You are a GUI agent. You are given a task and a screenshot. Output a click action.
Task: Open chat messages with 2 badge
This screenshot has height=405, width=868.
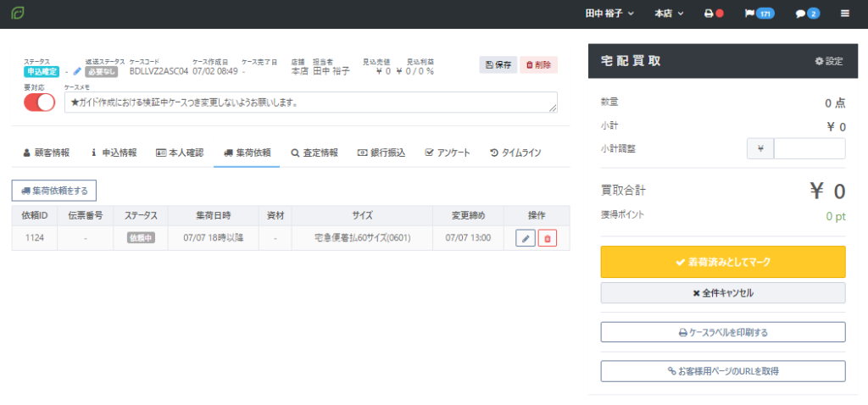point(807,14)
